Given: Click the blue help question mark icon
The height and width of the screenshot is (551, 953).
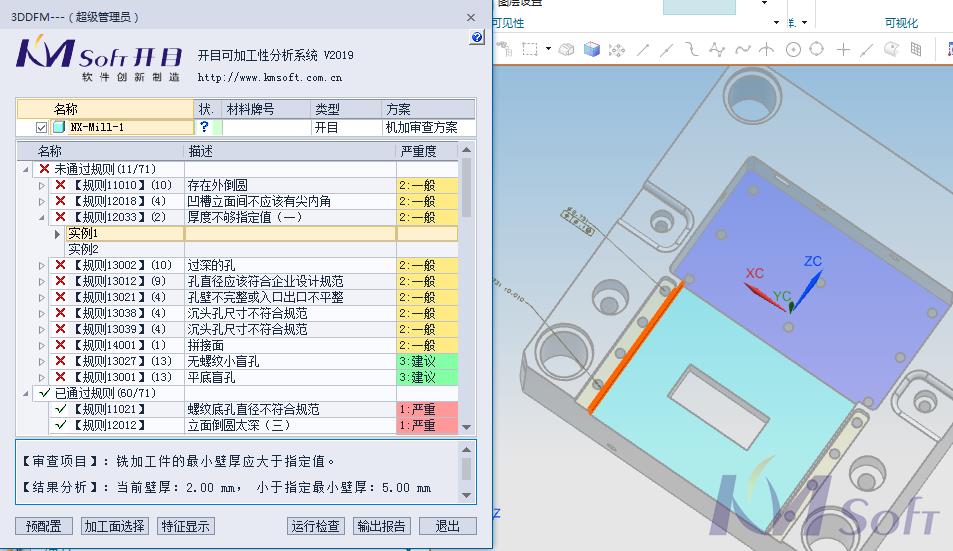Looking at the screenshot, I should [477, 38].
